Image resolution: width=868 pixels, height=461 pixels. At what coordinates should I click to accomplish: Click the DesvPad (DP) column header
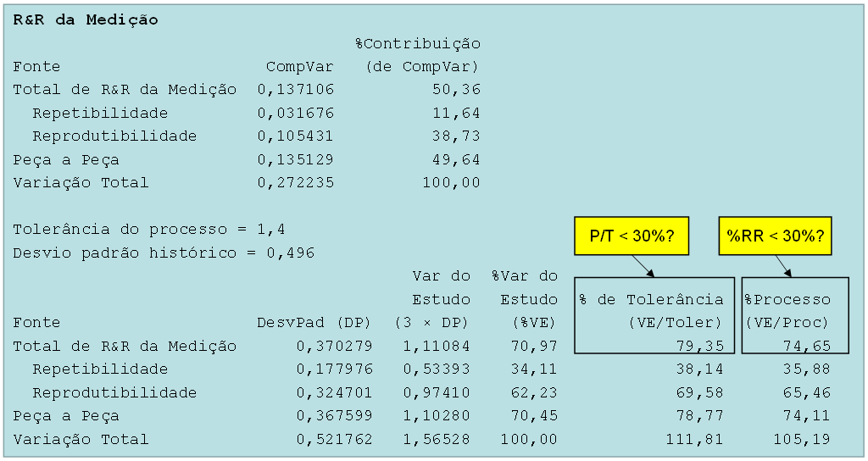pyautogui.click(x=314, y=323)
